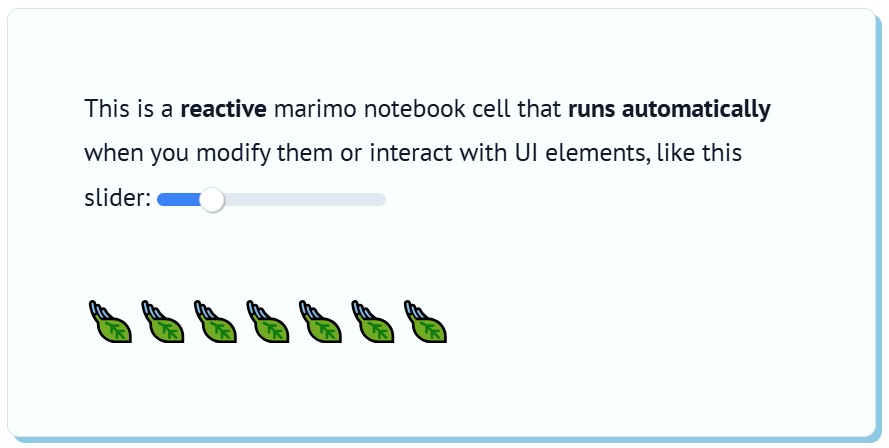Click the white slider thumb handle

point(213,200)
